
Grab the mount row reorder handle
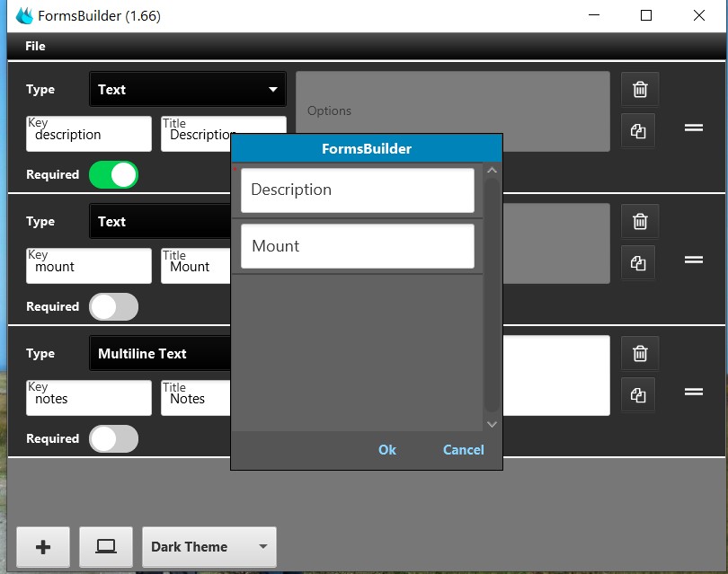point(693,260)
